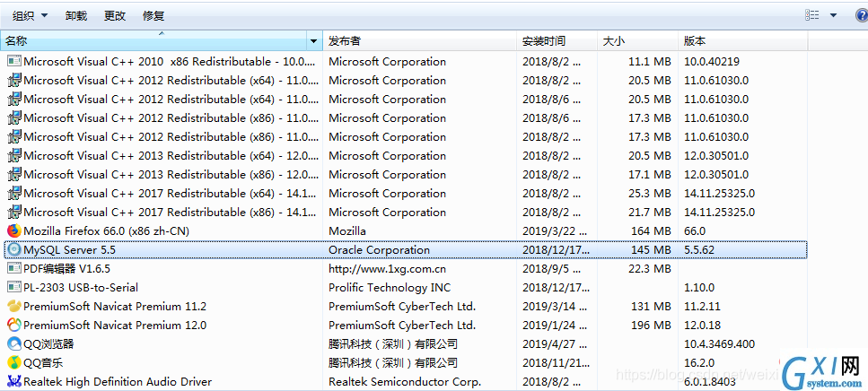This screenshot has height=391, width=868.
Task: Sort by the 安装时间 column header
Action: [557, 41]
